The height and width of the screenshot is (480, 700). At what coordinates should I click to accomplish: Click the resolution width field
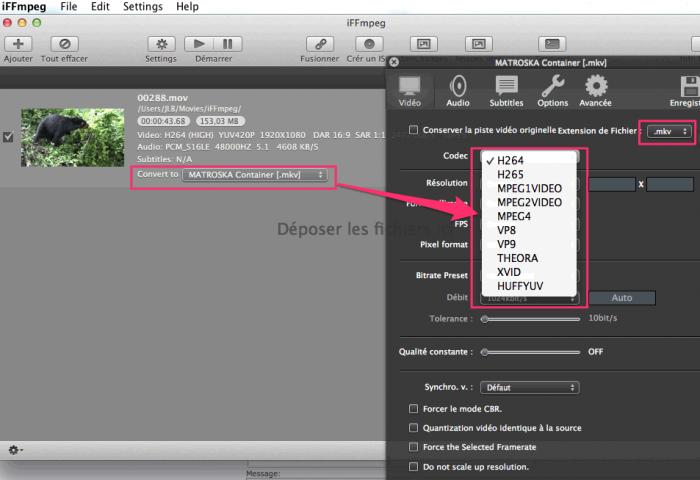612,184
